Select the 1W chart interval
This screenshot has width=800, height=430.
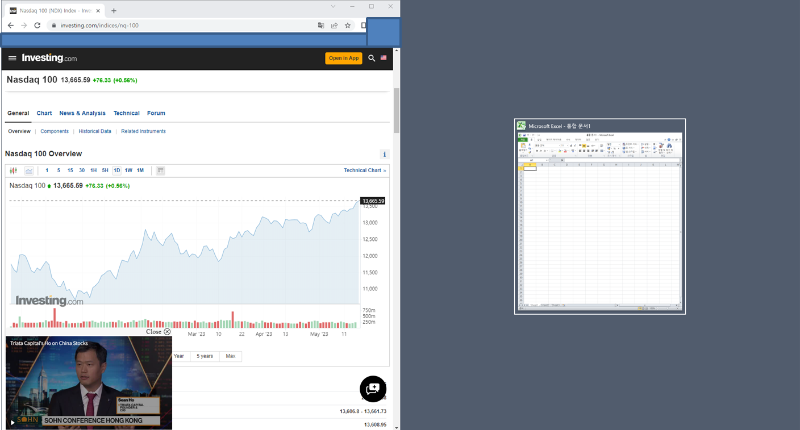coord(129,170)
